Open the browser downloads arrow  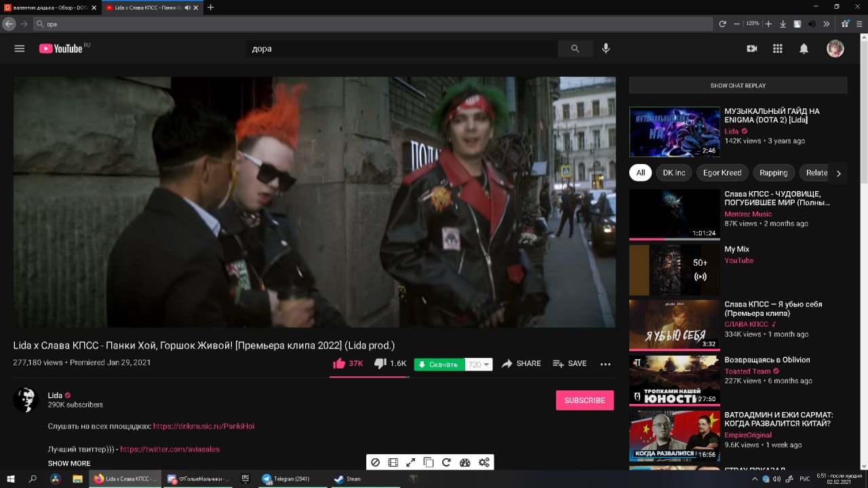[783, 24]
